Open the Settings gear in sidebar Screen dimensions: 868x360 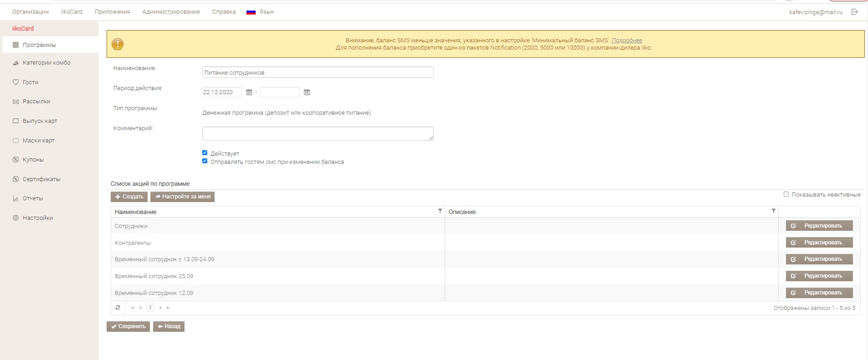click(16, 218)
